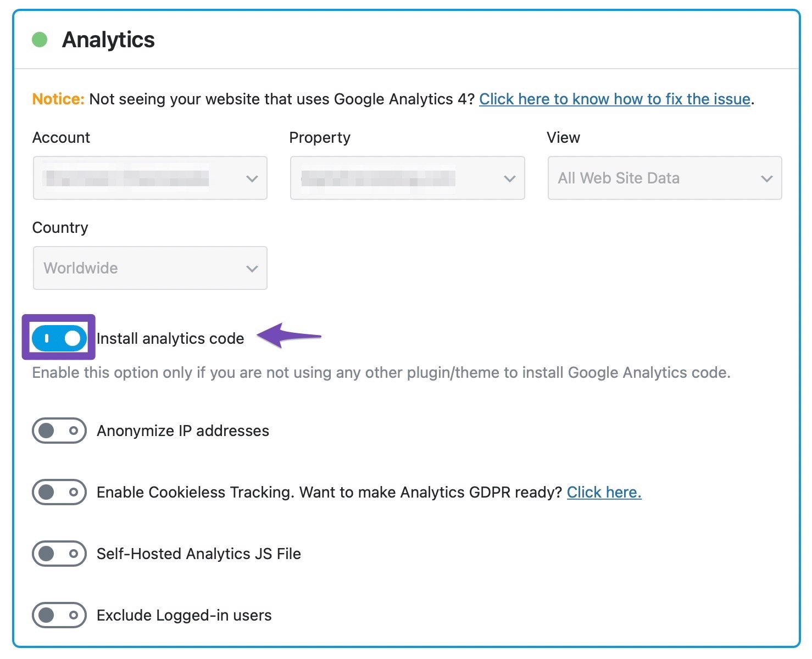Expand the Property selector chevron
Screen dimensions: 812x659
(509, 178)
